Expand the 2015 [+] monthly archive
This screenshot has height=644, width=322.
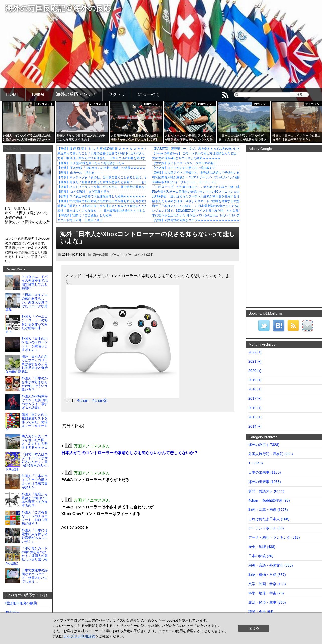[255, 417]
